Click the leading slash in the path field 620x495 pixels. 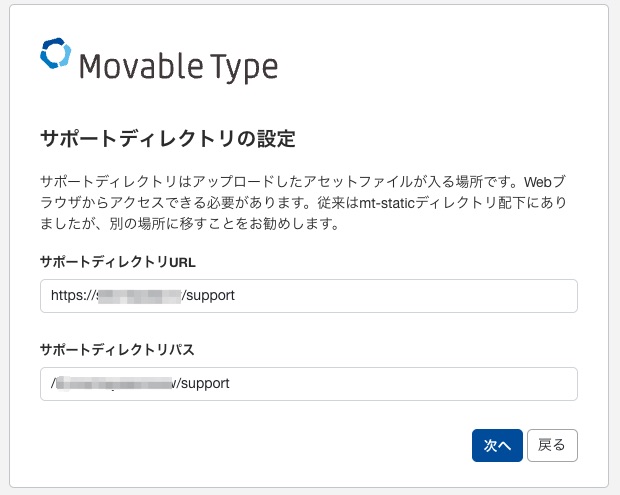(53, 384)
